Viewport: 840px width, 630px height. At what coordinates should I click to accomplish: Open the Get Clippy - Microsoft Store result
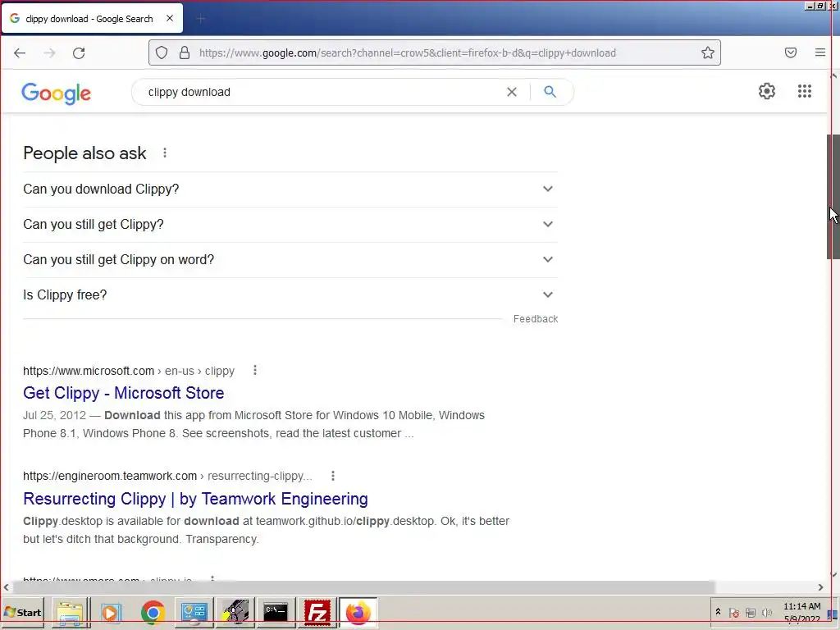(x=123, y=393)
